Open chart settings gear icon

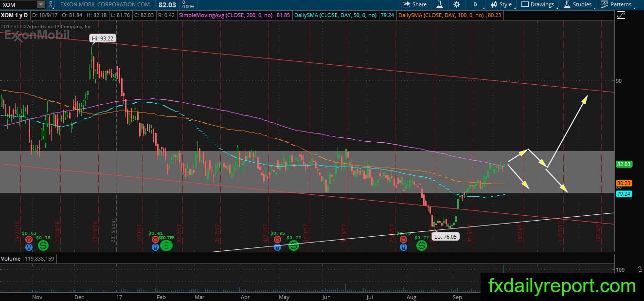click(x=456, y=4)
